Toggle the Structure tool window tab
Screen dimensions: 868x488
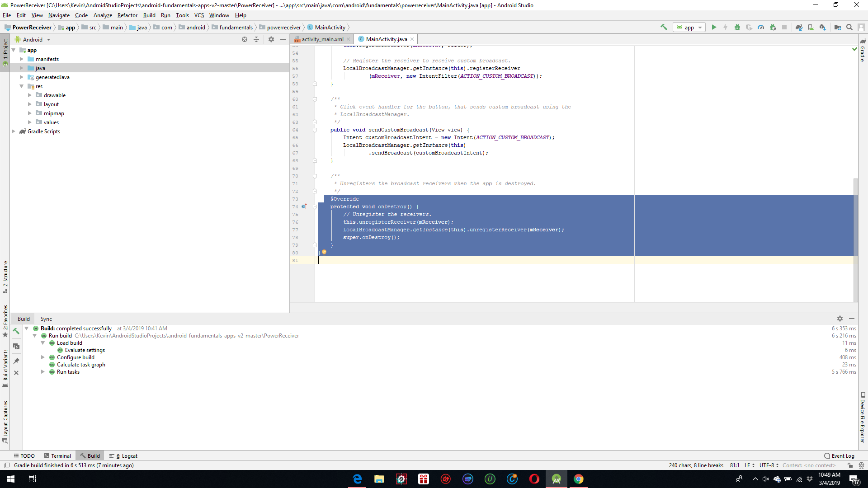[5, 277]
